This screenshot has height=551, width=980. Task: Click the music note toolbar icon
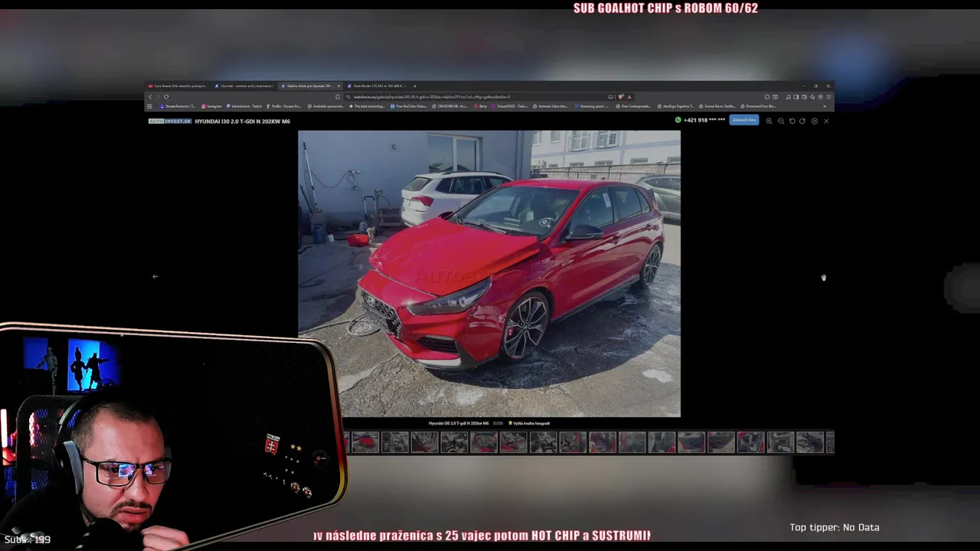(788, 97)
